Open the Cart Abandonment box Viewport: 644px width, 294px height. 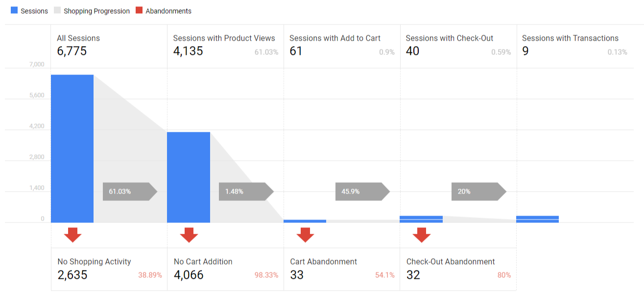[x=341, y=269]
